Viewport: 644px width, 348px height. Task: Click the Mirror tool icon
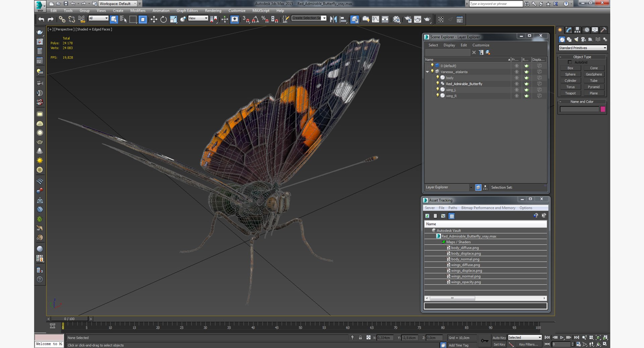click(333, 19)
